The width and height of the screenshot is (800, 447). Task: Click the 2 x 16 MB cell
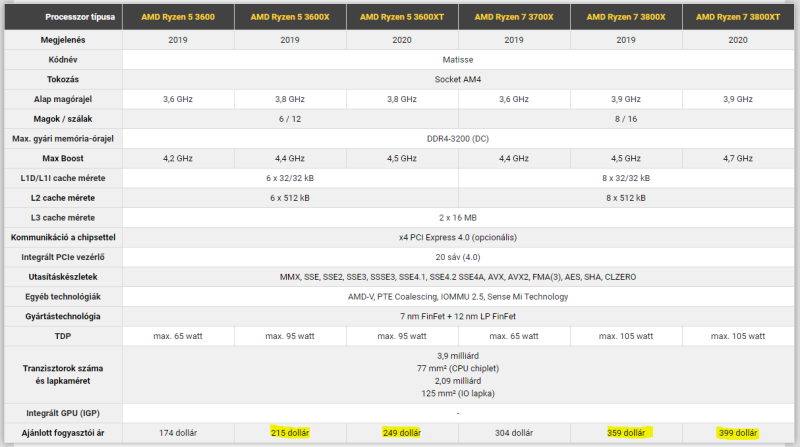point(458,218)
